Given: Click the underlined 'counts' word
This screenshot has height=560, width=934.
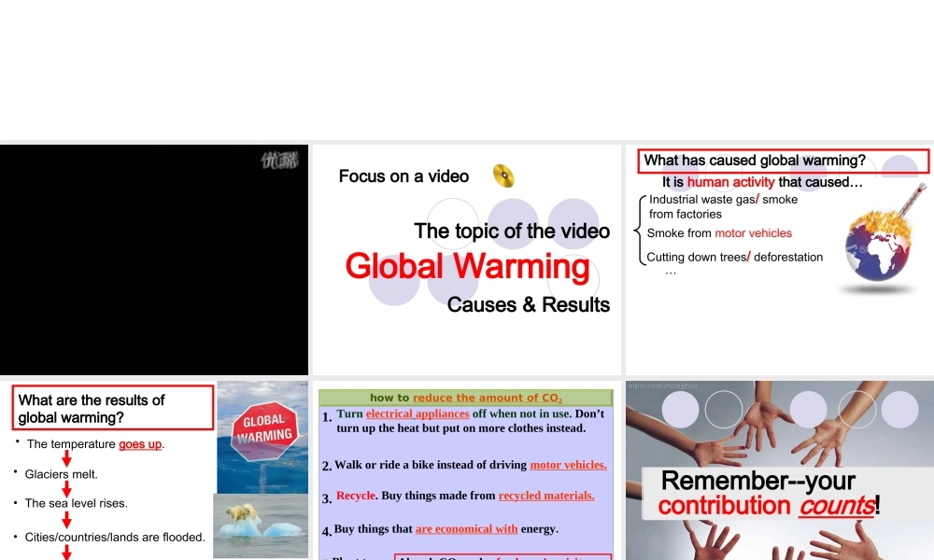Looking at the screenshot, I should [836, 506].
